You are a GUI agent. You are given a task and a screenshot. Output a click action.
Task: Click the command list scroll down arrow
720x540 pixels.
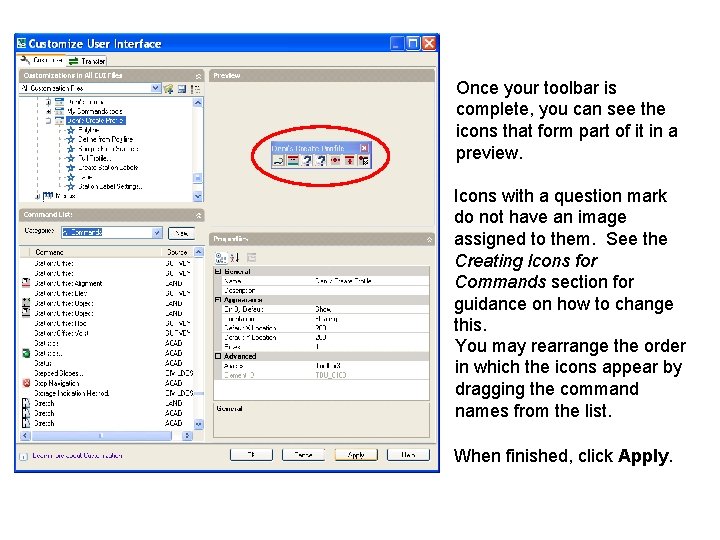coord(198,424)
